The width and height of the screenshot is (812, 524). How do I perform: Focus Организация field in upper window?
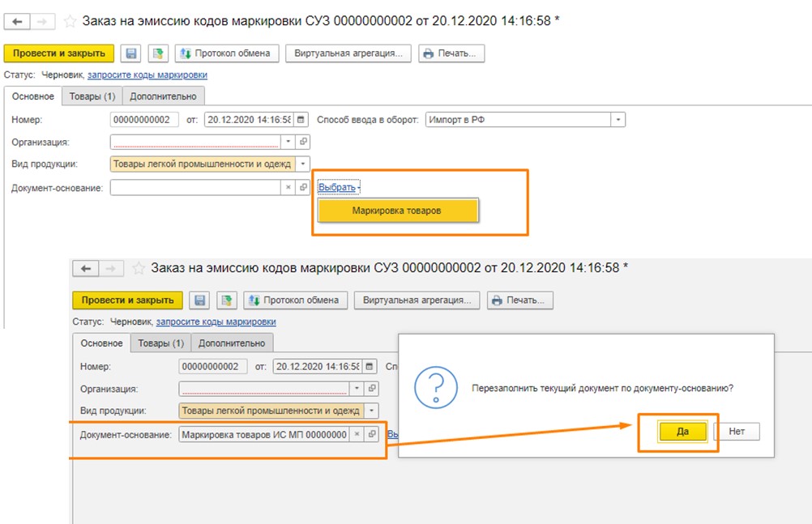tap(196, 142)
